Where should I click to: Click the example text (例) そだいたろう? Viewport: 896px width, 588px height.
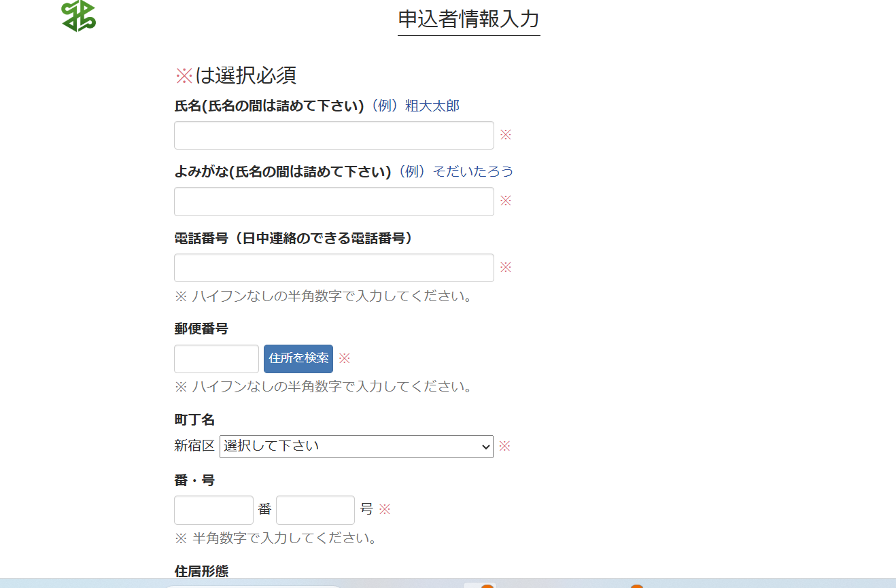(x=454, y=171)
